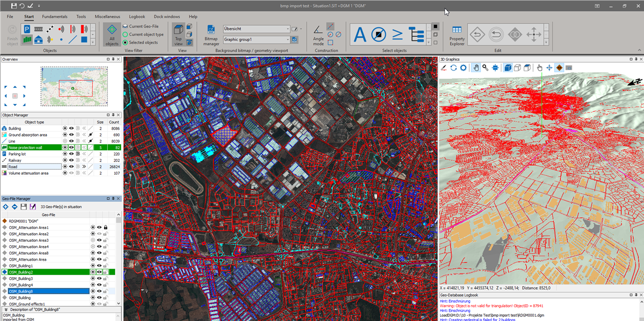The height and width of the screenshot is (321, 644).
Task: Open the Logbook menu
Action: tap(136, 16)
